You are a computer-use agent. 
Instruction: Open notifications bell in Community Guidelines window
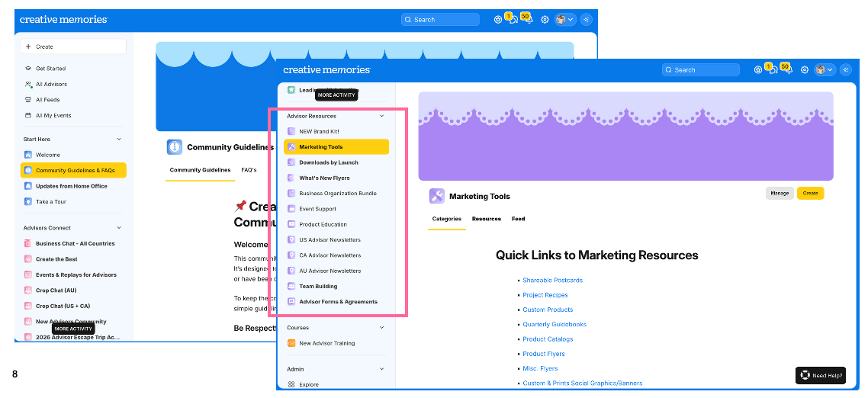click(529, 20)
